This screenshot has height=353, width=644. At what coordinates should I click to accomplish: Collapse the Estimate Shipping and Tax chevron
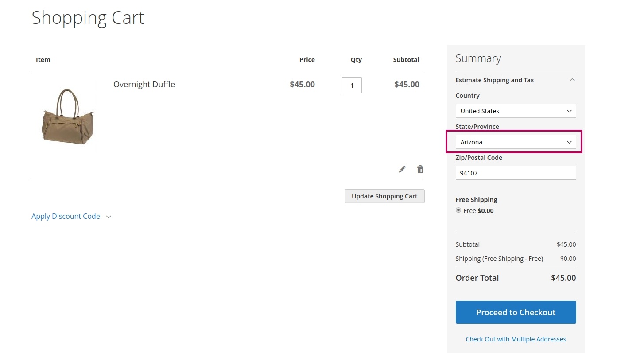point(572,80)
